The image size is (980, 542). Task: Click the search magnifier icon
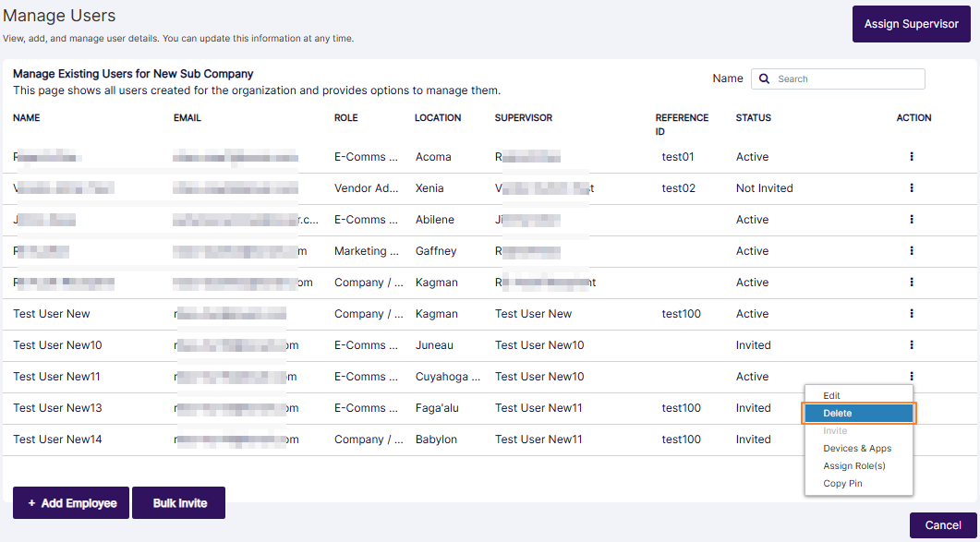[x=765, y=79]
